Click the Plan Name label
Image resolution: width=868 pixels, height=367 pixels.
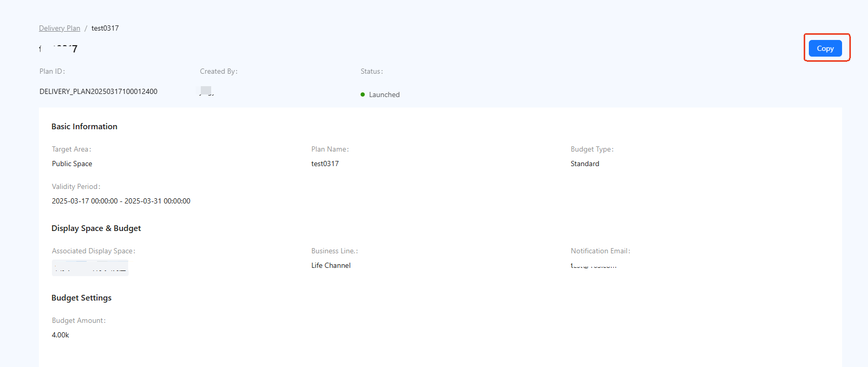330,149
